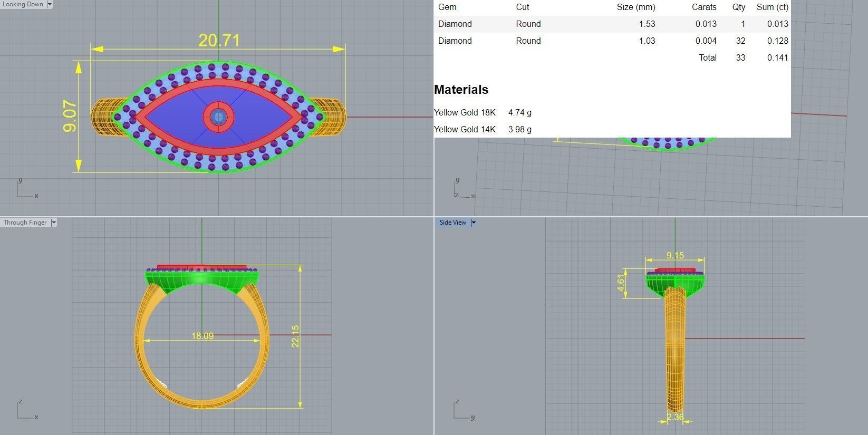Click the 4.61 dimension in Side View

click(621, 283)
